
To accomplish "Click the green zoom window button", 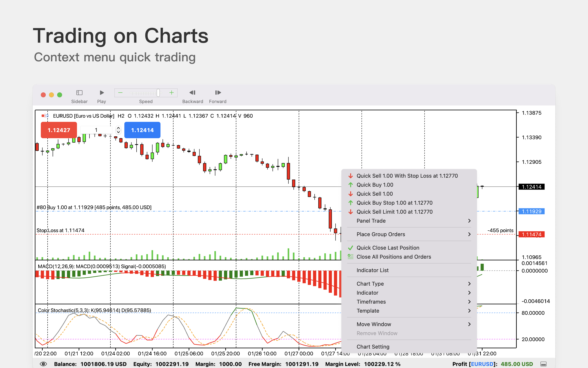I will (60, 95).
